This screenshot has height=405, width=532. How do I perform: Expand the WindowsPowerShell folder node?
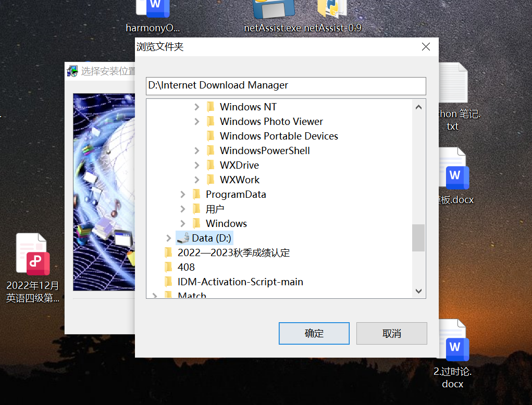[197, 151]
